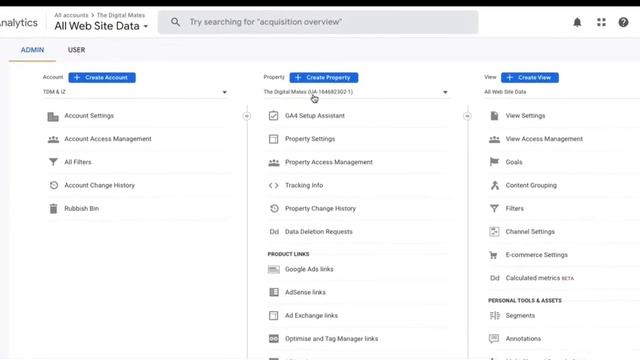Click the Property Settings window icon
The image size is (640, 360).
273,139
